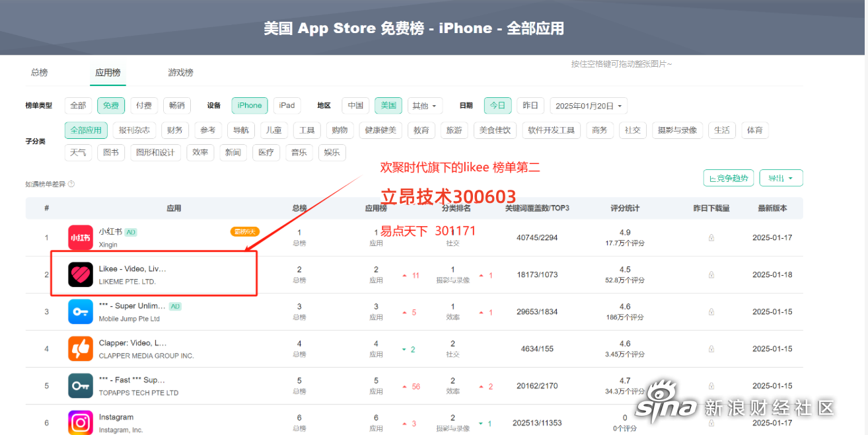Filter by 娱乐 subcategory
This screenshot has width=868, height=435.
pyautogui.click(x=332, y=153)
